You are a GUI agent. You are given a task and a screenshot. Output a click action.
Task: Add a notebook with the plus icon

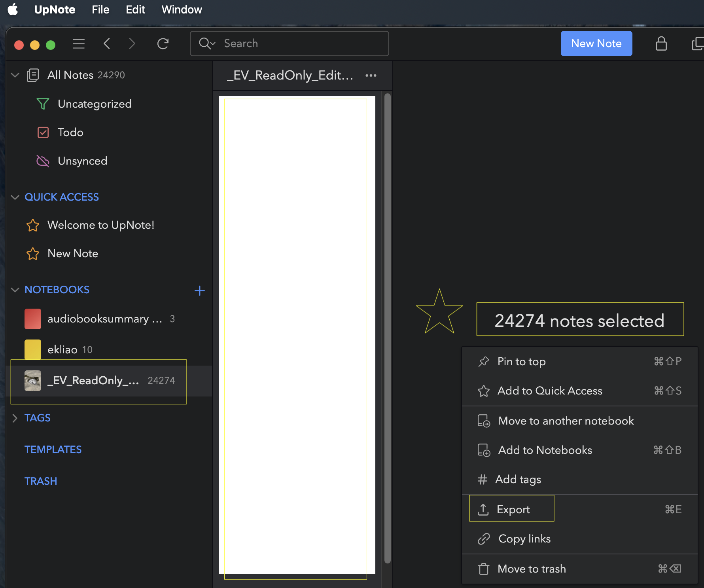200,291
